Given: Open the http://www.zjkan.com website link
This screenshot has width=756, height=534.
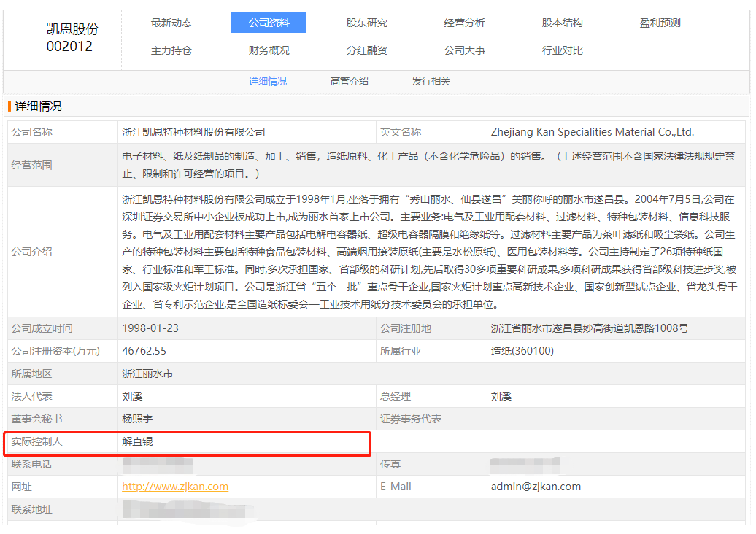Looking at the screenshot, I should [175, 487].
